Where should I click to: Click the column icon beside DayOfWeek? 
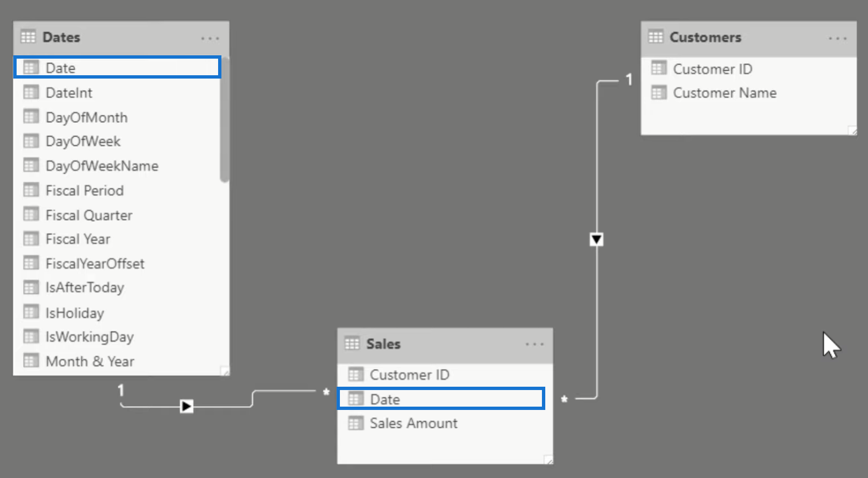(31, 141)
